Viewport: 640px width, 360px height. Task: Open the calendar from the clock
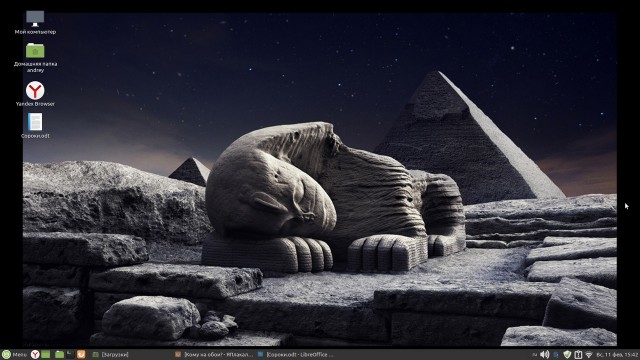617,355
